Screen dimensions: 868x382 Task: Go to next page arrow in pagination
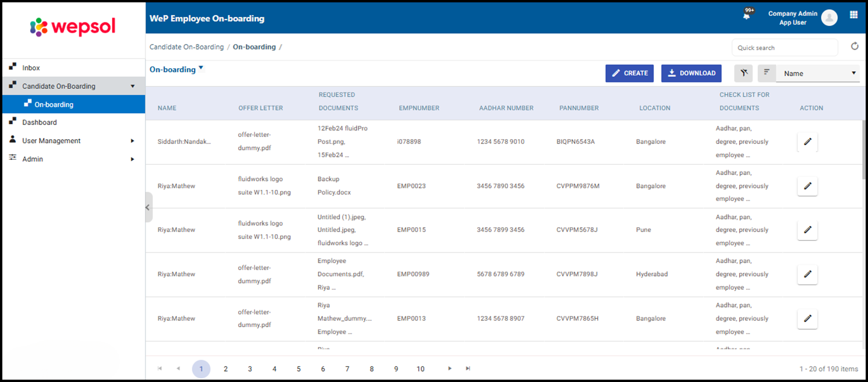450,368
